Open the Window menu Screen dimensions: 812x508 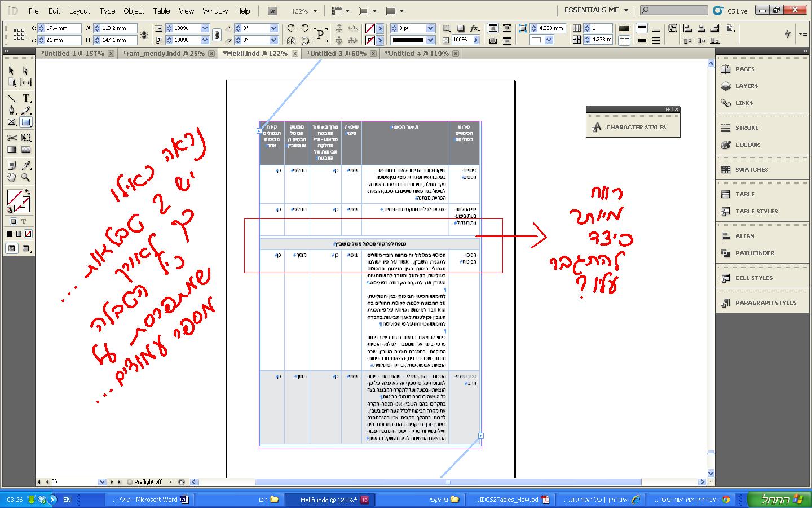coord(215,11)
